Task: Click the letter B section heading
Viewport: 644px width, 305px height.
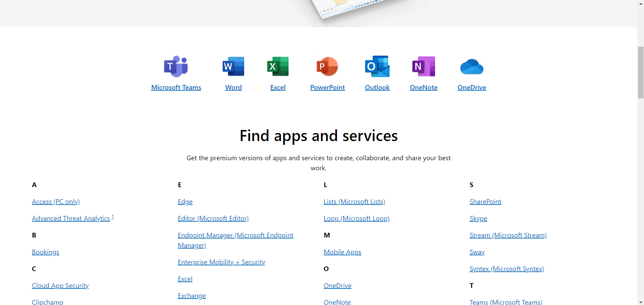Action: tap(34, 235)
